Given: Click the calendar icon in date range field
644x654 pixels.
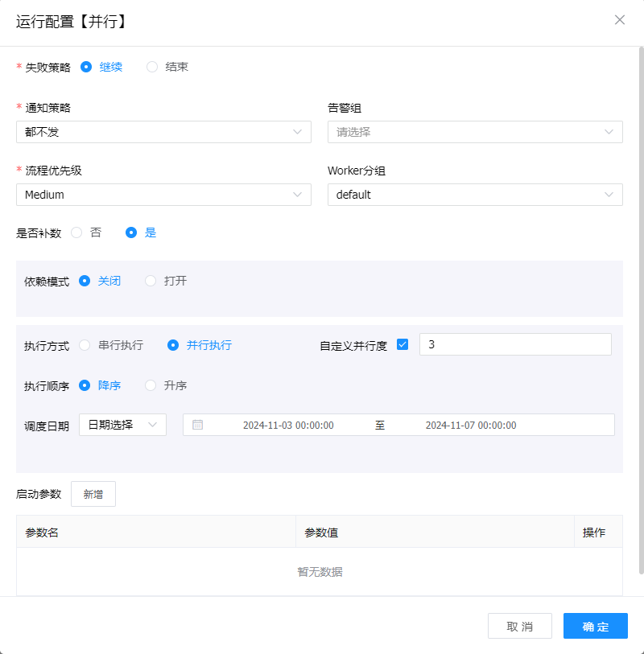Looking at the screenshot, I should [197, 425].
